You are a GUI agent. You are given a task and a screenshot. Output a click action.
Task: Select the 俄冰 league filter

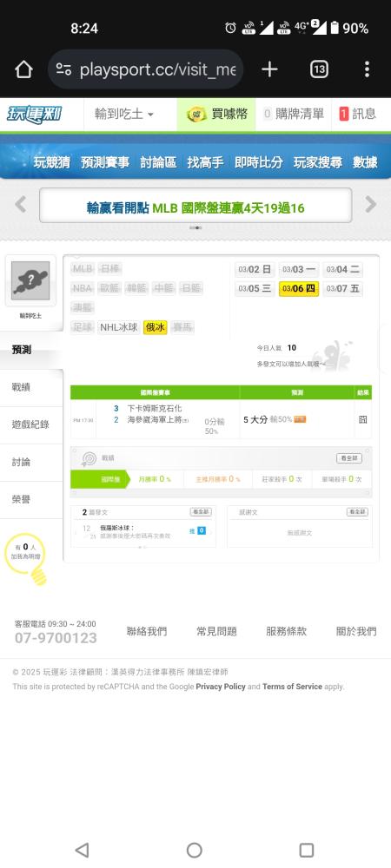coord(155,327)
